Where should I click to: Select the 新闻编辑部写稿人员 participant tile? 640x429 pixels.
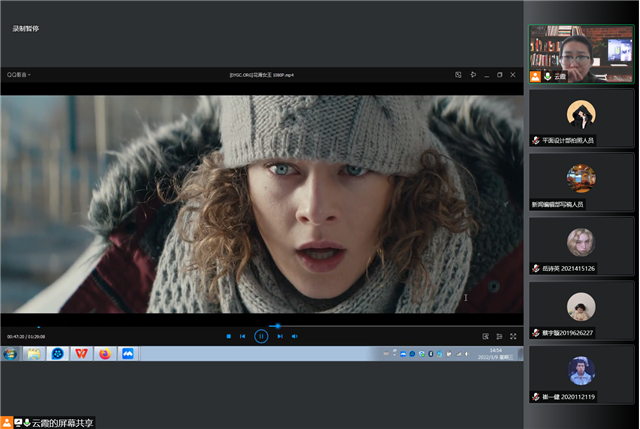[x=581, y=182]
